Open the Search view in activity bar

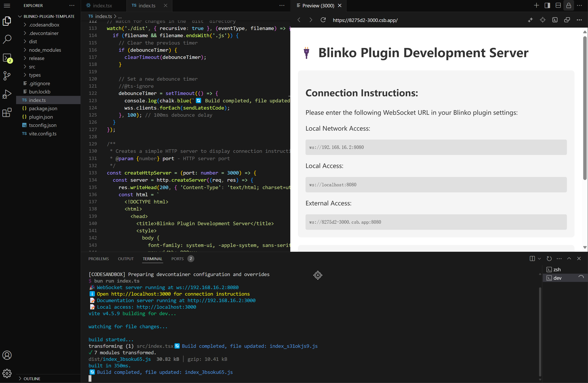[7, 39]
